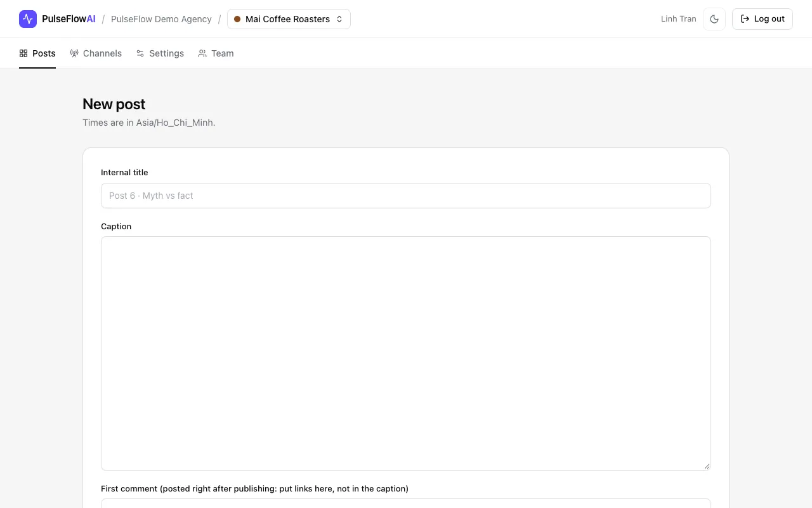Click inside the Caption text area
The height and width of the screenshot is (508, 812).
coord(406,353)
